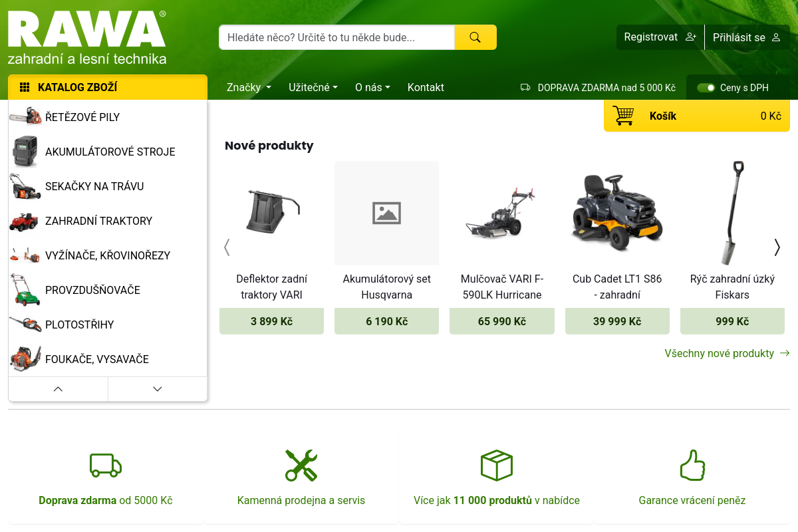Expand the O nás dropdown

tap(372, 87)
